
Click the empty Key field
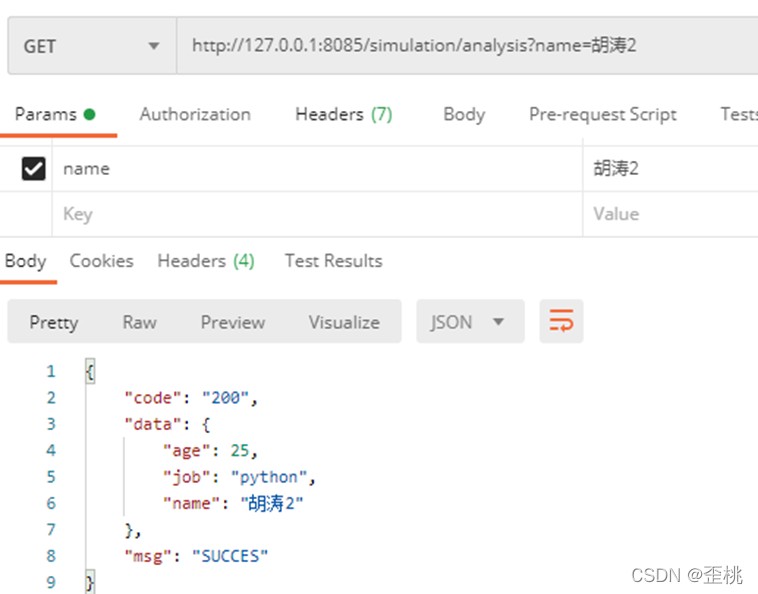click(x=317, y=214)
